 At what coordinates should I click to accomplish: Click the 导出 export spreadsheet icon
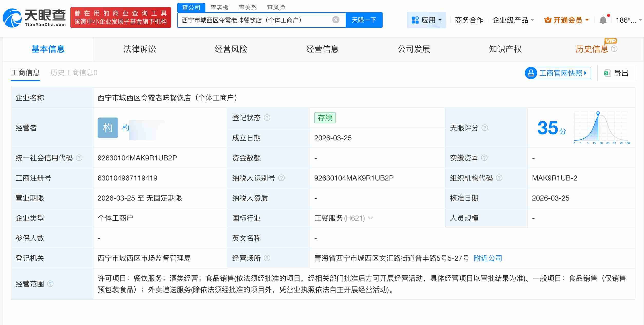coord(607,73)
